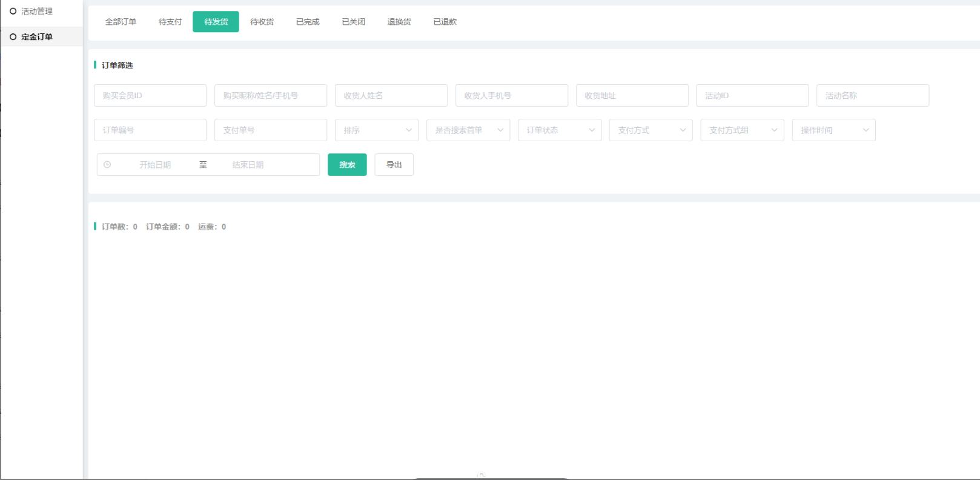Viewport: 980px width, 480px height.
Task: Focus the 购买会员ID input field
Action: tap(150, 96)
